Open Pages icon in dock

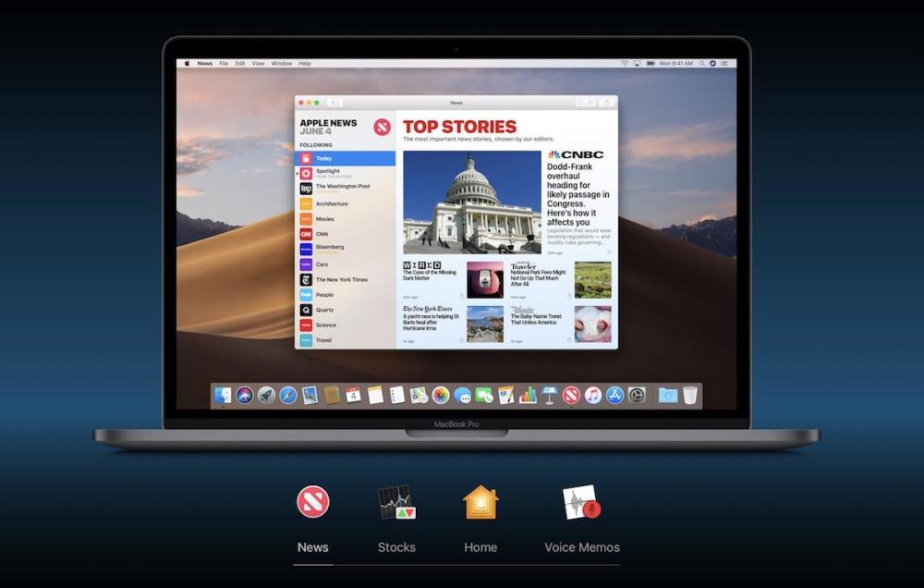tap(506, 395)
